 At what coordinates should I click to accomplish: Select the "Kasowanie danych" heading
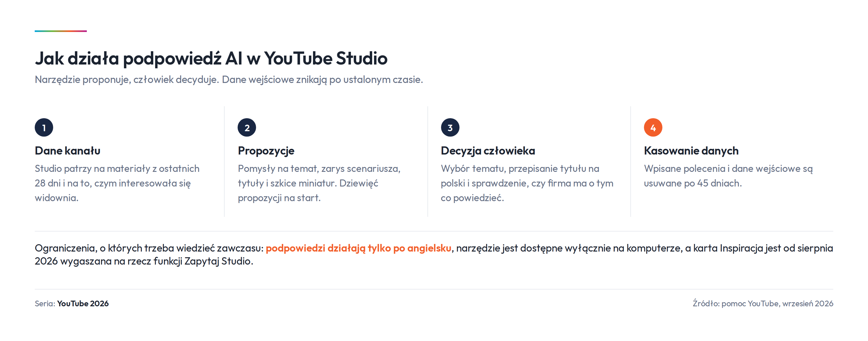pos(691,151)
